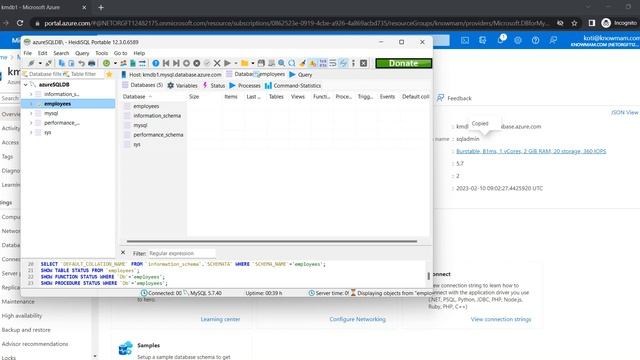Viewport: 640px width, 360px height.
Task: Switch to the Command-Statistics tab
Action: pyautogui.click(x=293, y=86)
